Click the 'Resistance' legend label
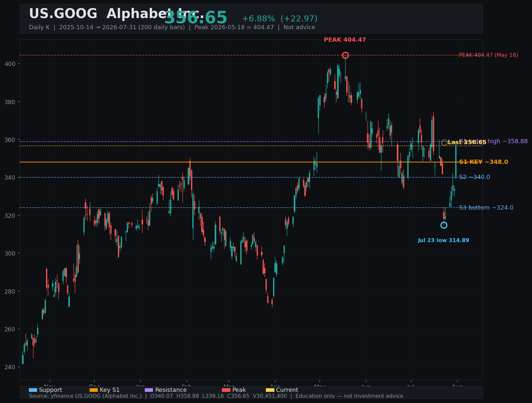The height and width of the screenshot is (403, 532). tap(171, 390)
